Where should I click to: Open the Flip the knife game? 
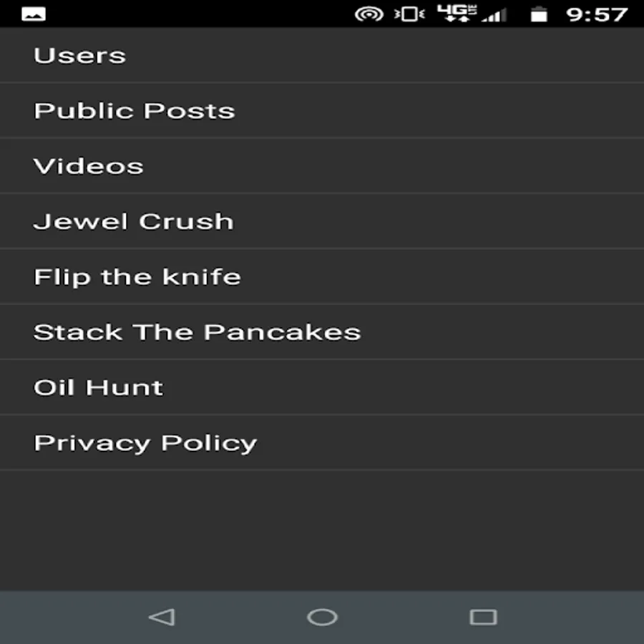click(x=322, y=277)
